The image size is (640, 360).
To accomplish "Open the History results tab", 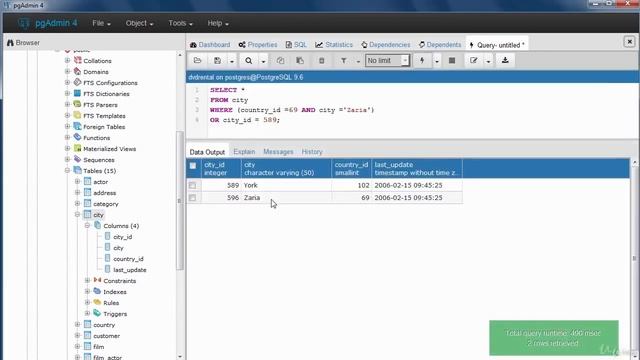I will [x=312, y=152].
